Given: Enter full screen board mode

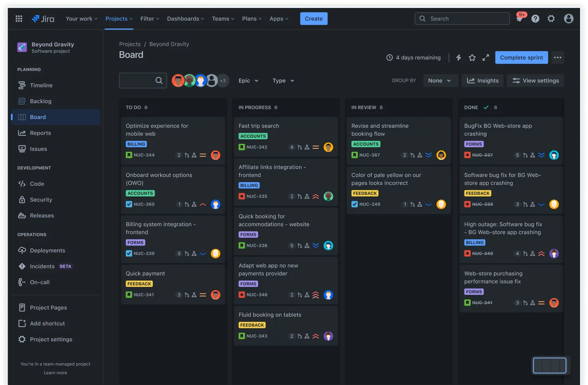Looking at the screenshot, I should coord(485,57).
